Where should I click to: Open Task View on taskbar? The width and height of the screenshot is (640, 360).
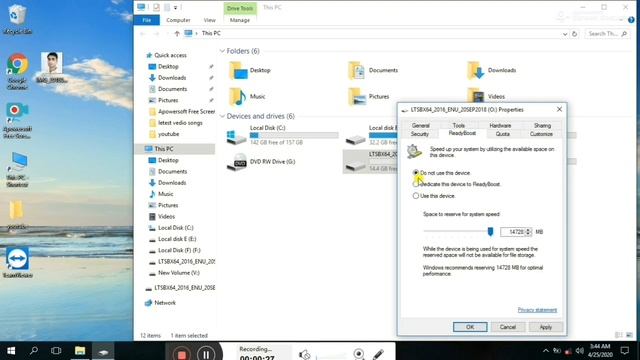tap(56, 351)
